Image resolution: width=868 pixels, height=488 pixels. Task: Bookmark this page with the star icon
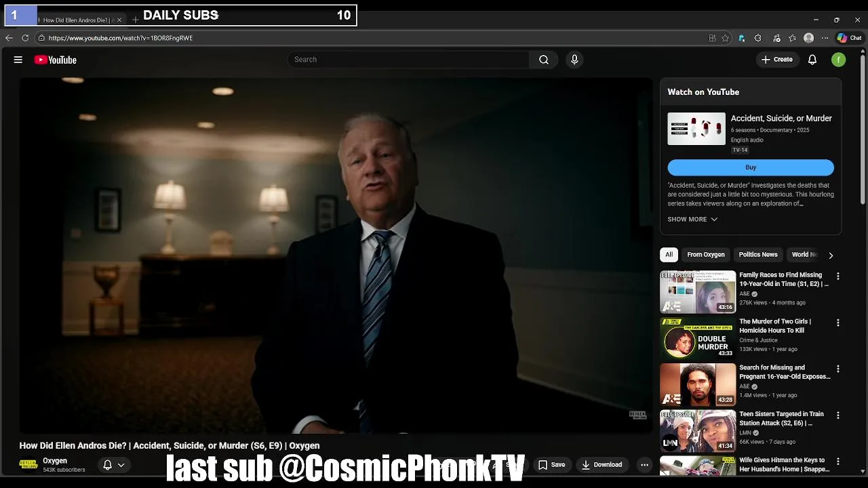coord(725,38)
